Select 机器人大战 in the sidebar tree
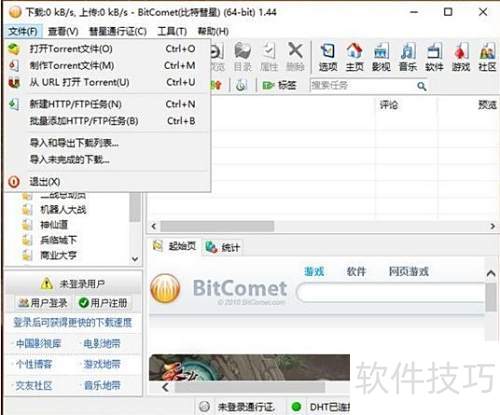The image size is (500, 415). 63,210
